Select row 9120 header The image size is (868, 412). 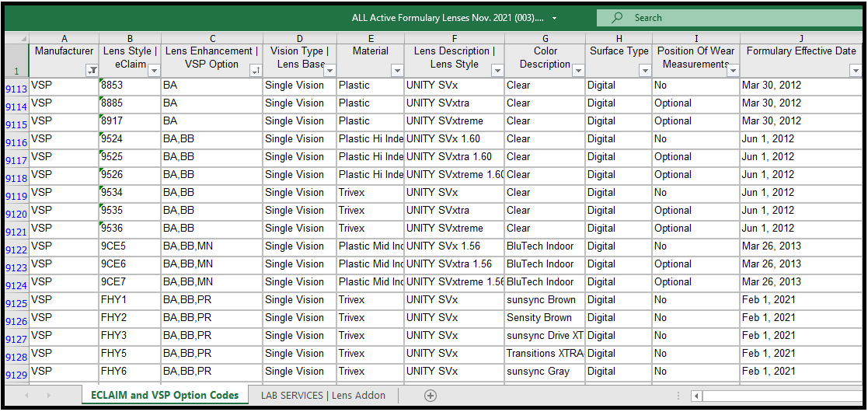(16, 214)
